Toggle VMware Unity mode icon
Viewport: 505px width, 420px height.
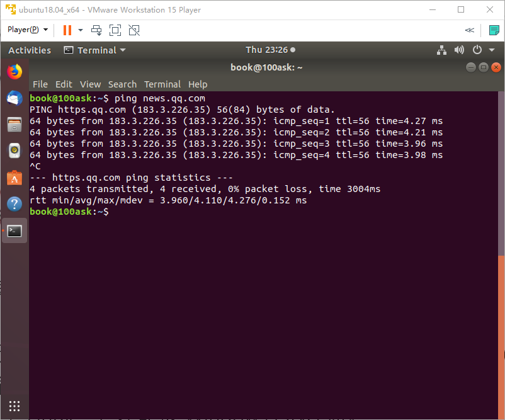[x=134, y=30]
